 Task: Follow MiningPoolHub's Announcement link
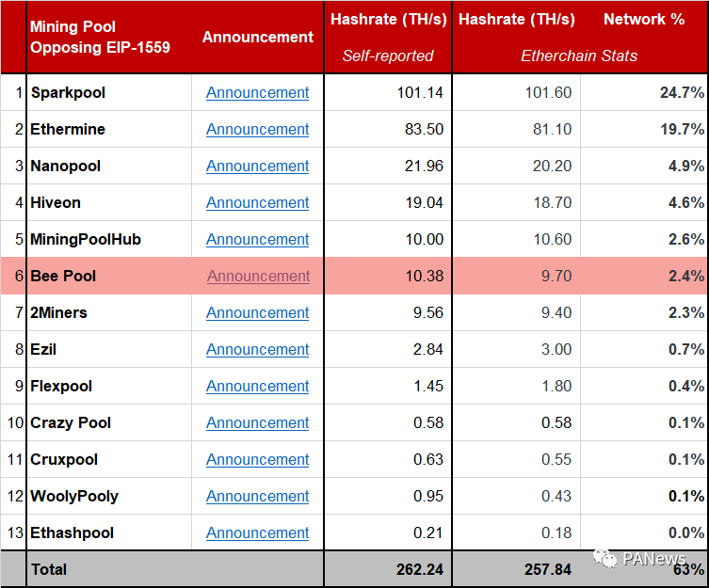pyautogui.click(x=257, y=239)
